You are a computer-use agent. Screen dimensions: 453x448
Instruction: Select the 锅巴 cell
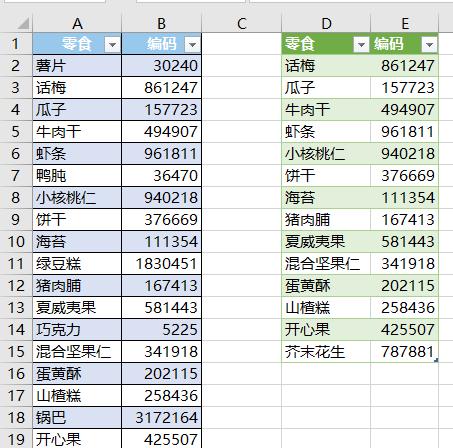click(x=77, y=418)
